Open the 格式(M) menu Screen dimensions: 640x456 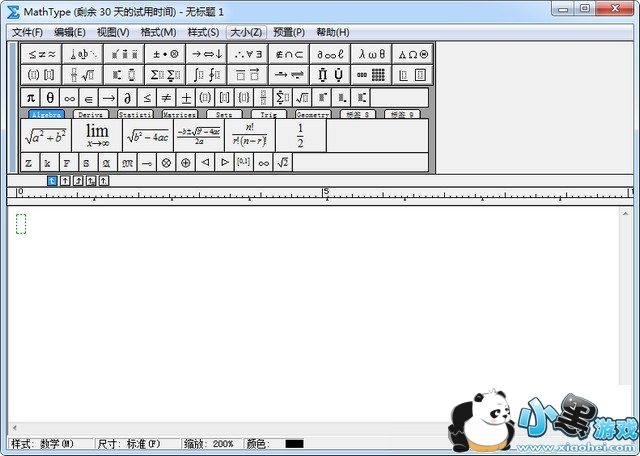point(158,32)
